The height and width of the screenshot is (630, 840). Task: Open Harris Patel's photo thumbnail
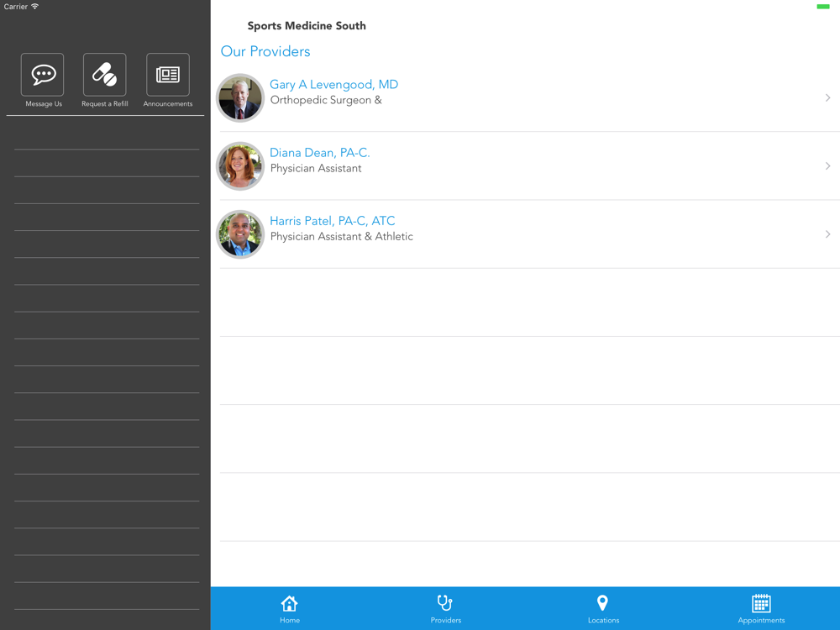(x=240, y=234)
